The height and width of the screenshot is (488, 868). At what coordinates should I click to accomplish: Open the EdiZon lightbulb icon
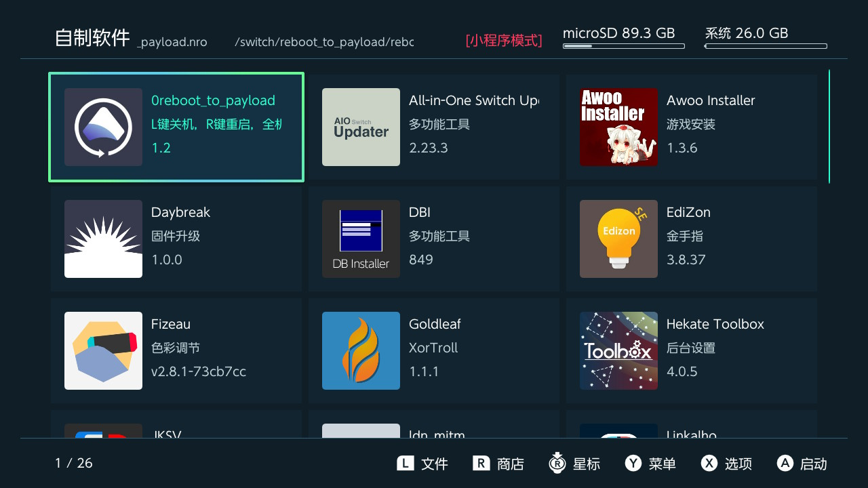coord(618,239)
